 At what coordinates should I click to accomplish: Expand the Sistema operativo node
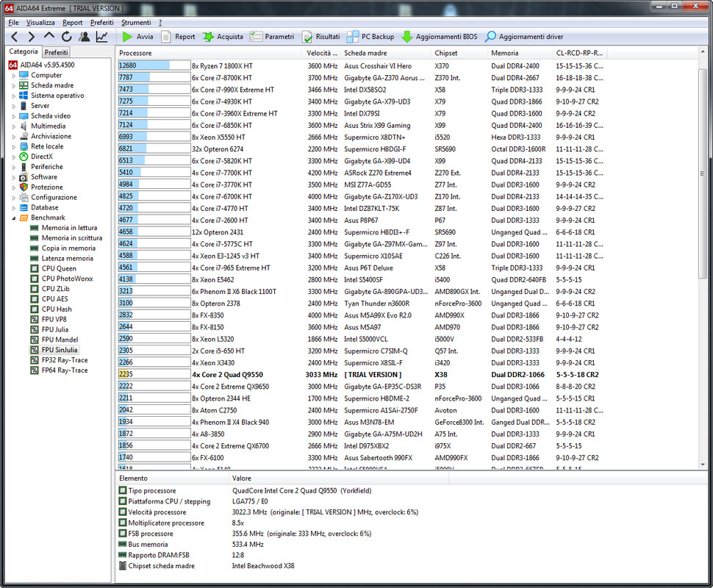[x=14, y=96]
